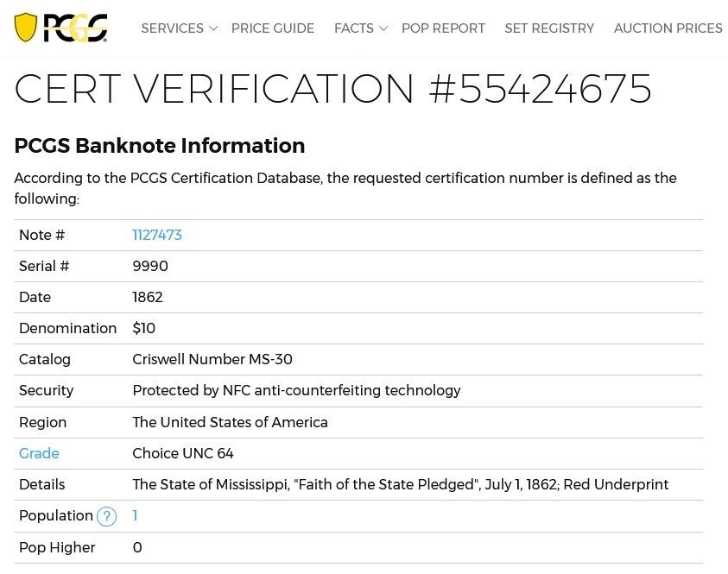Select the State of Mississippi details text

pyautogui.click(x=400, y=484)
